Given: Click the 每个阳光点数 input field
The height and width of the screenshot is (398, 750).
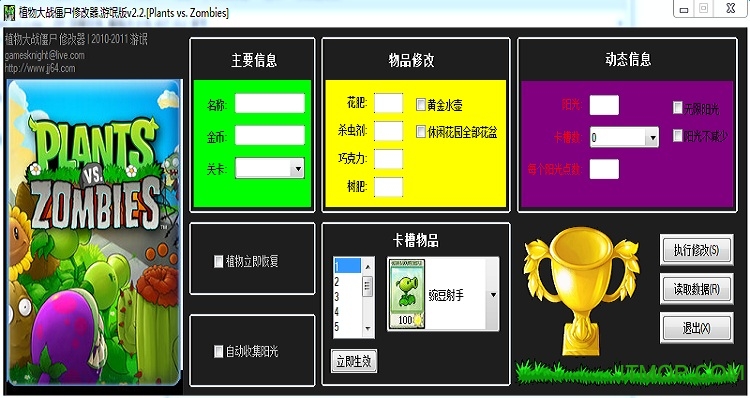Looking at the screenshot, I should click(x=604, y=169).
